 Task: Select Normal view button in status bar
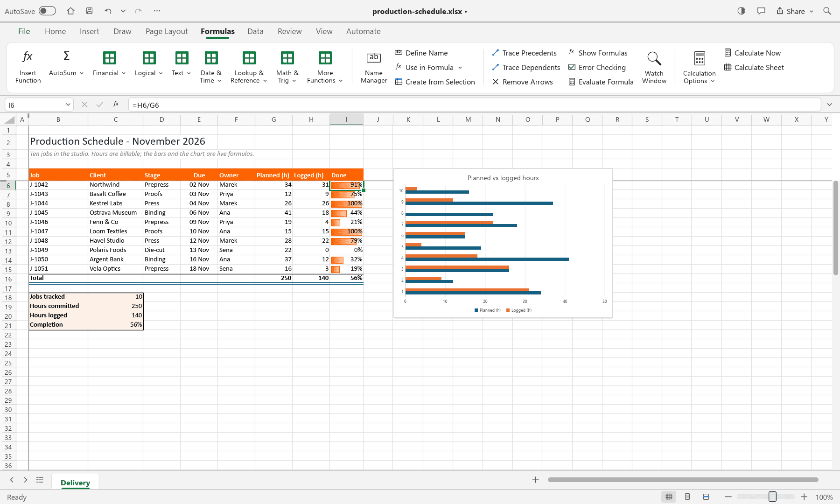(669, 497)
